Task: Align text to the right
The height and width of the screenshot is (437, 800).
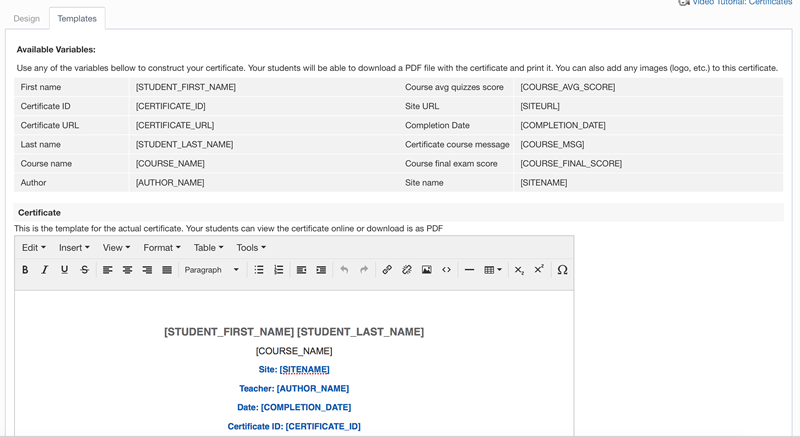Action: tap(147, 270)
